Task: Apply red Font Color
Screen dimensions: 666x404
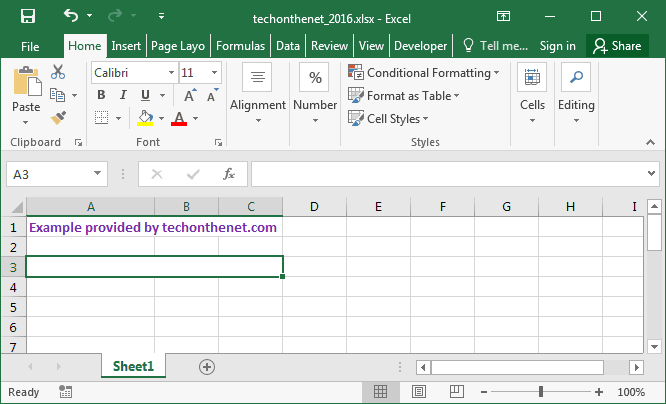Action: [x=179, y=118]
